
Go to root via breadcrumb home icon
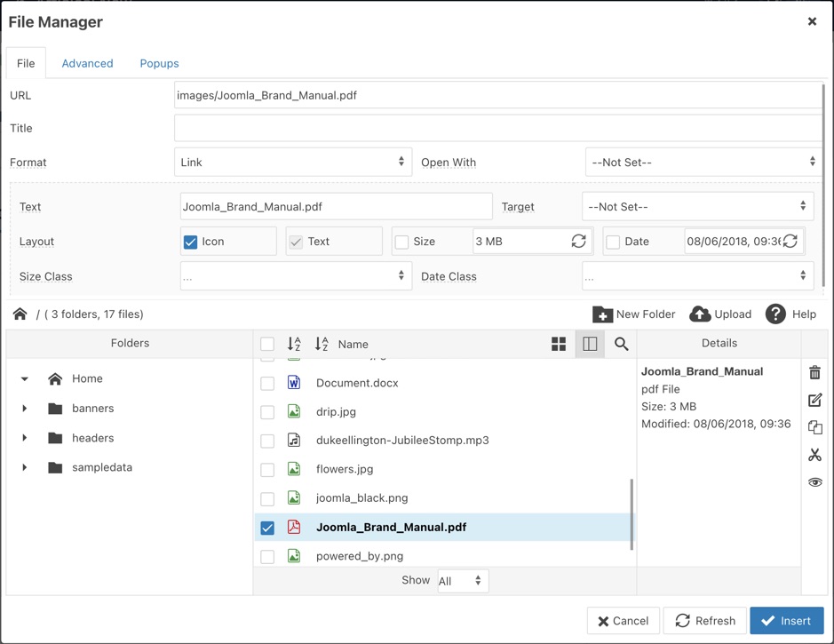click(20, 314)
